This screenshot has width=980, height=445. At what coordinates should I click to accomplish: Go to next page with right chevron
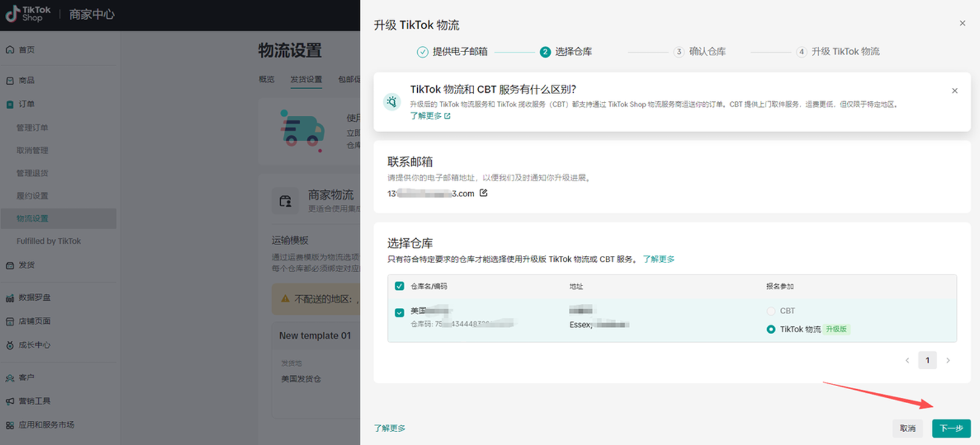948,360
